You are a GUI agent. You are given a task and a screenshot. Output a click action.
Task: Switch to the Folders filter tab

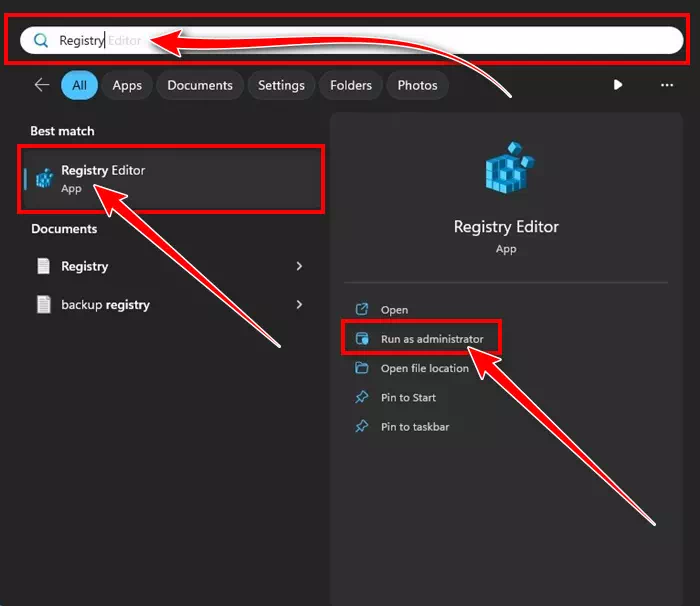351,85
